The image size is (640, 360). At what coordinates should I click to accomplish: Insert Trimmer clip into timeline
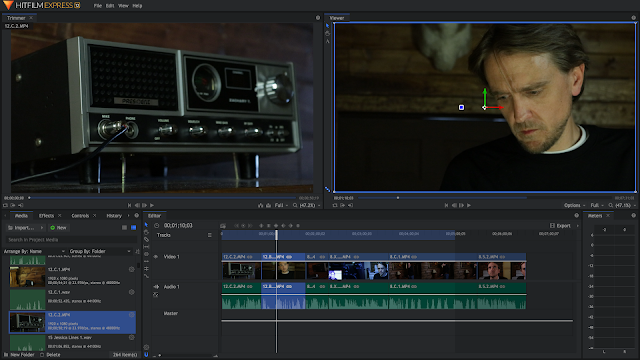point(260,205)
